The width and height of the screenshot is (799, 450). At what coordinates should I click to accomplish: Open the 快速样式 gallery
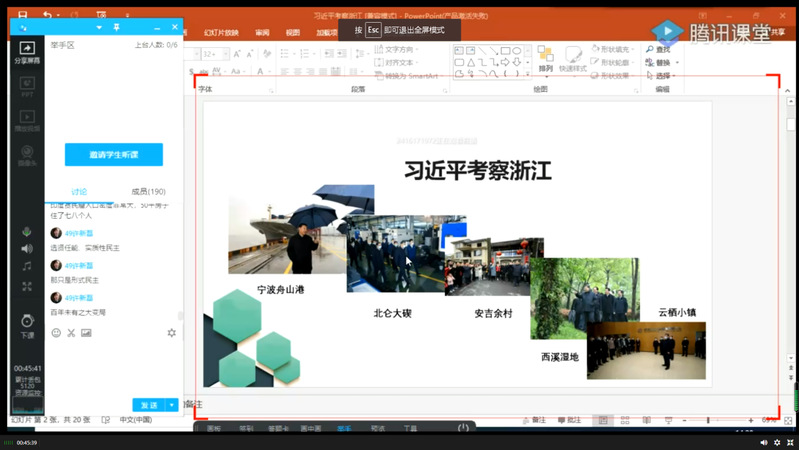coord(573,59)
